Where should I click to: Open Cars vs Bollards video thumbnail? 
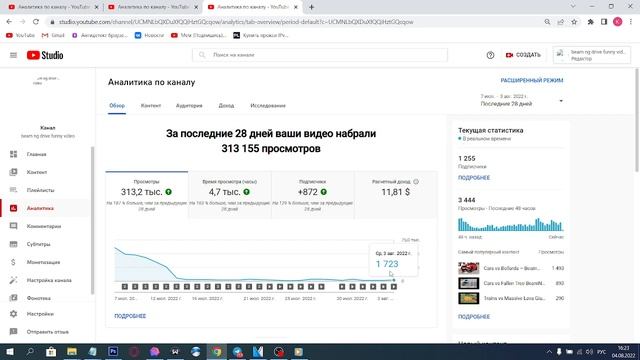pyautogui.click(x=469, y=268)
